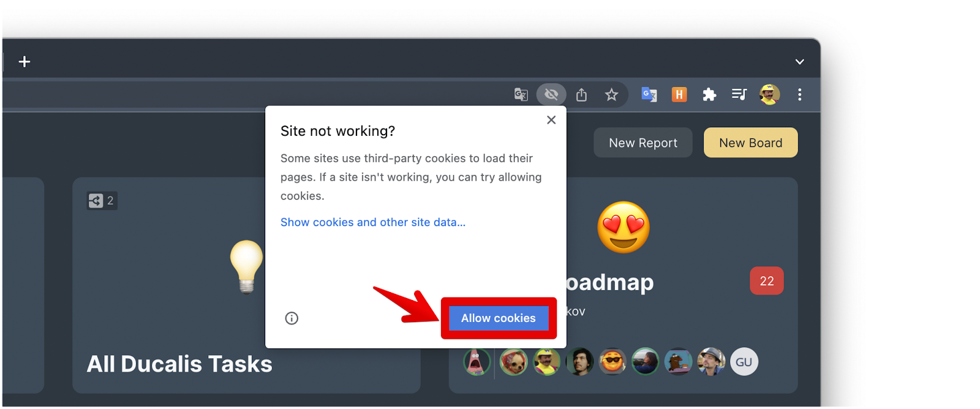Click the info icon in cookies popup
Screen dimensions: 980x409
coord(292,318)
